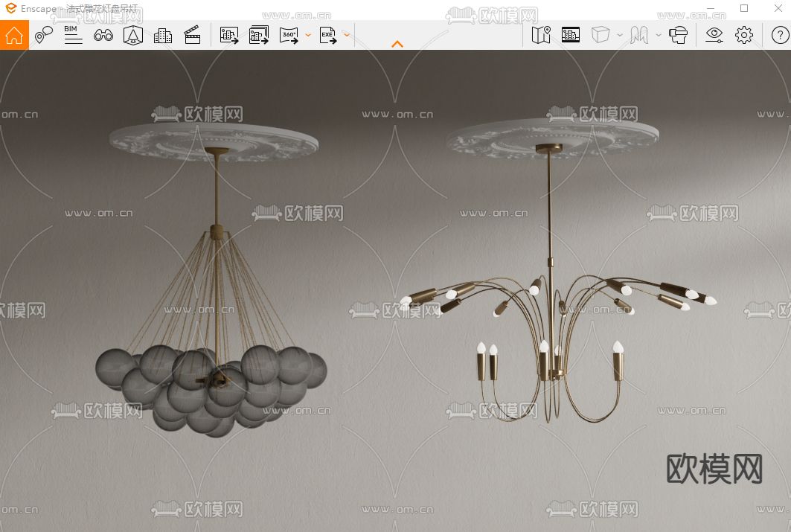Open general settings gear icon
Viewport: 791px width, 532px height.
pyautogui.click(x=744, y=35)
